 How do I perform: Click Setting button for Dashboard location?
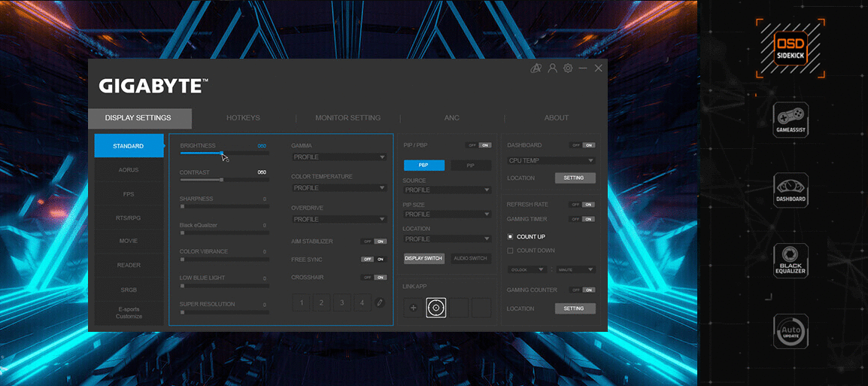[575, 178]
